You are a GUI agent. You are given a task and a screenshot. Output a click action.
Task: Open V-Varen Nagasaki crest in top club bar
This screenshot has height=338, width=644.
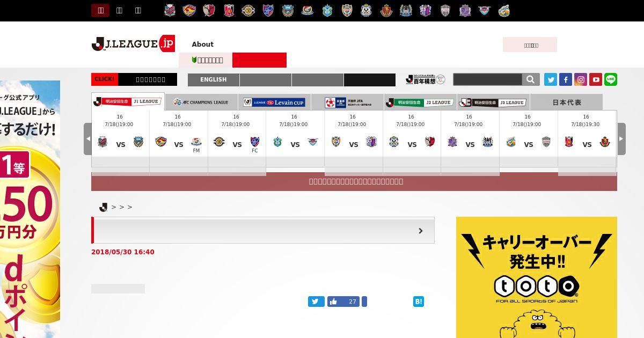pyautogui.click(x=504, y=10)
